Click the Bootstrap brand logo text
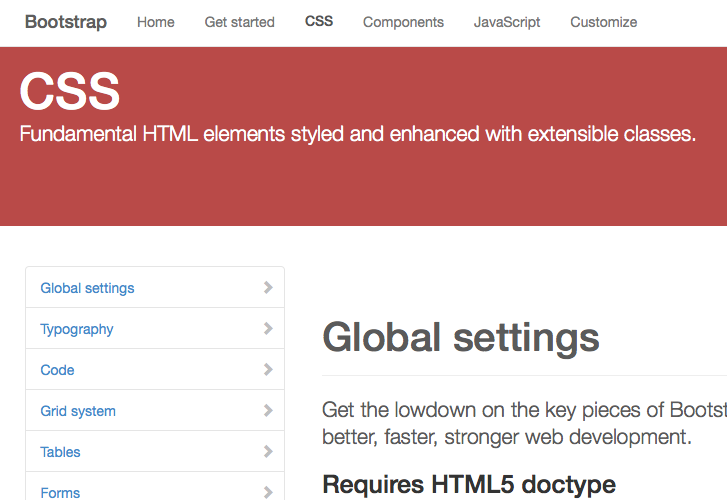Screen dimensions: 727x500 click(x=65, y=22)
